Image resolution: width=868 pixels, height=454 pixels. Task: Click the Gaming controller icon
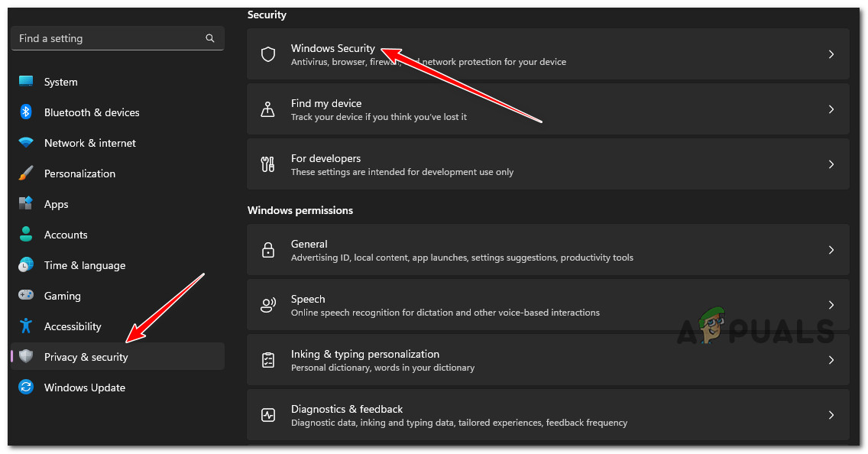[26, 296]
